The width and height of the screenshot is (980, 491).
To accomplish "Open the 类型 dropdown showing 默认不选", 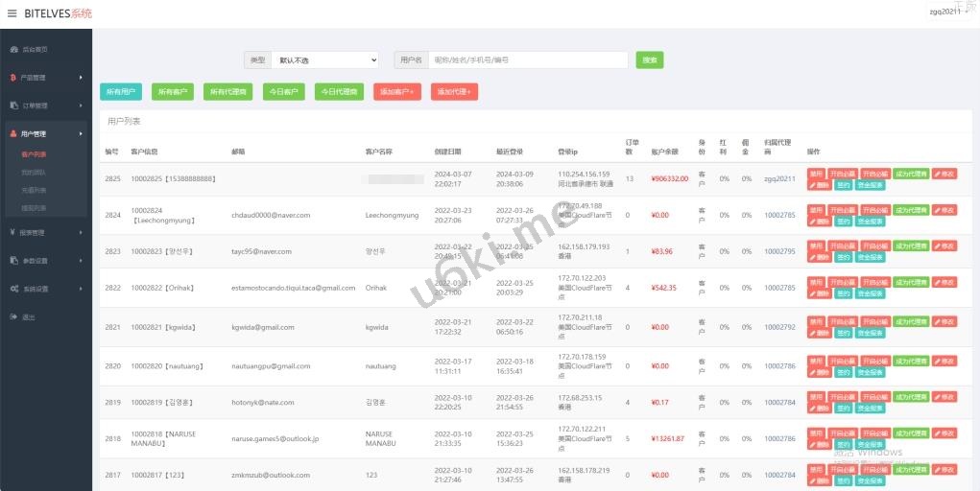I will coord(324,60).
